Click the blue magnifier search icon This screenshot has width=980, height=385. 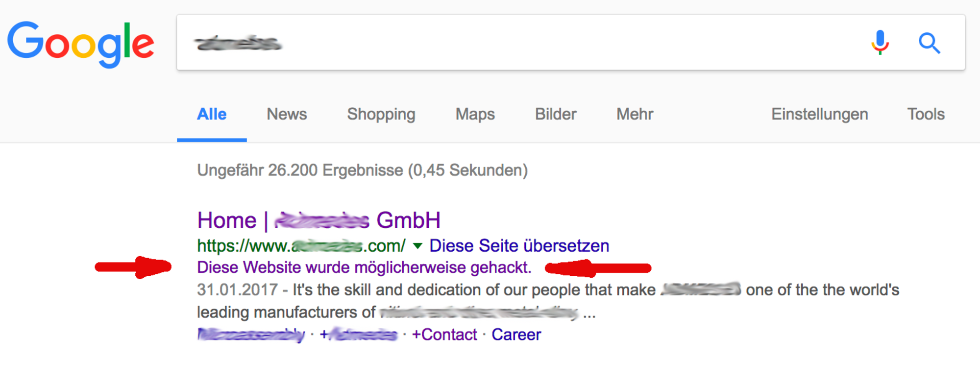click(929, 43)
